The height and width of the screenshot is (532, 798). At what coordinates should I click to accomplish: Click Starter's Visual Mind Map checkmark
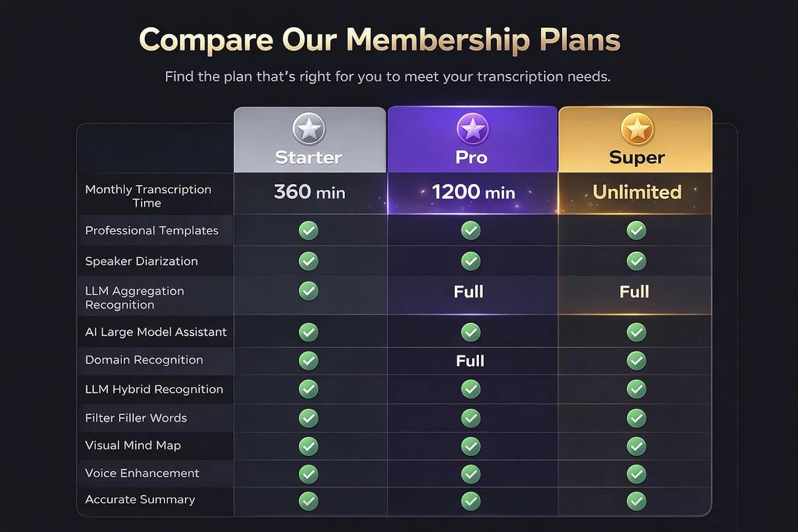coord(309,446)
